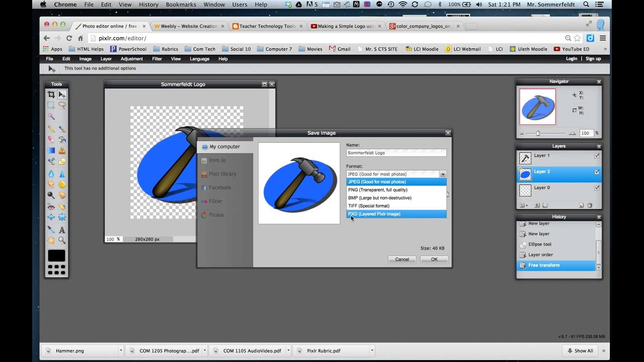Image resolution: width=644 pixels, height=362 pixels.
Task: Select the Dodge tool
Action: coord(51,195)
